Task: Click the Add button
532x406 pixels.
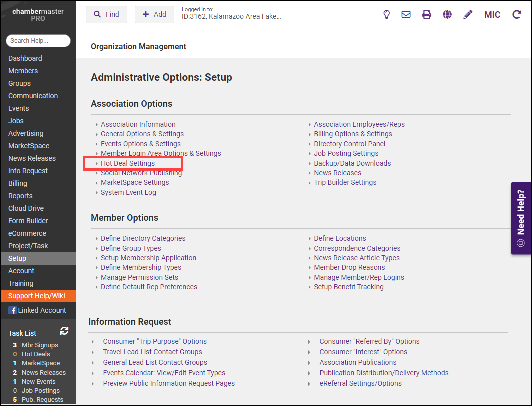Action: pos(154,14)
